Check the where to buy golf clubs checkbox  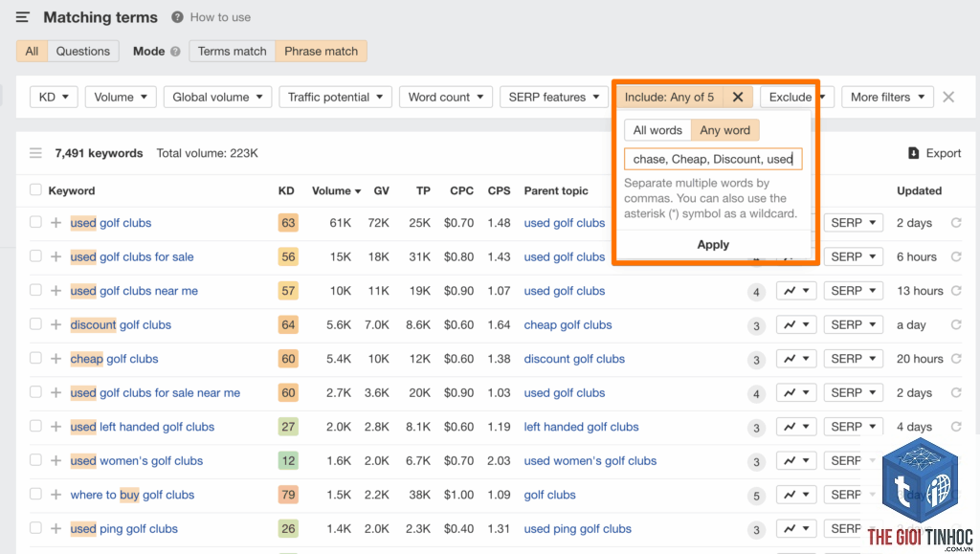[35, 494]
